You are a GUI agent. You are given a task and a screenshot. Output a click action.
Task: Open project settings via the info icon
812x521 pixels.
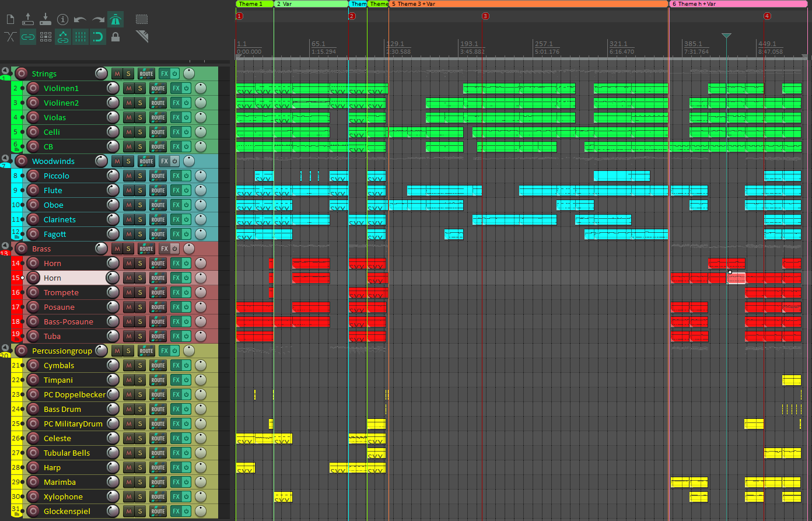coord(63,20)
